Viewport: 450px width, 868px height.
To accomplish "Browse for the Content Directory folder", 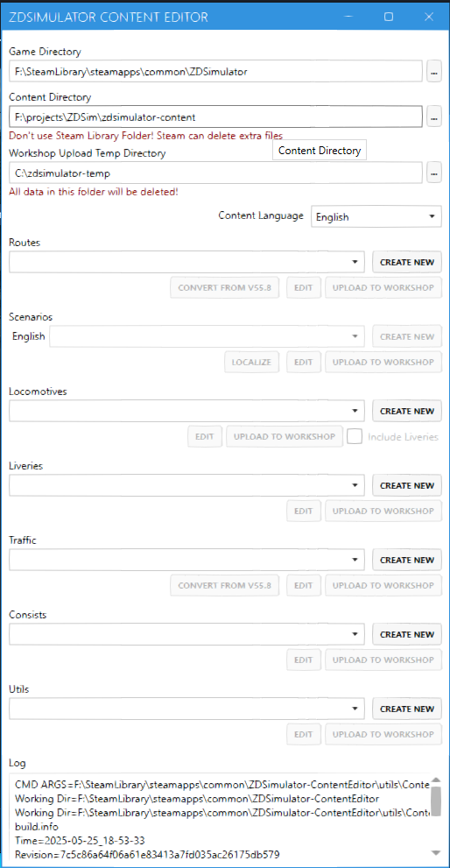I will pos(434,116).
